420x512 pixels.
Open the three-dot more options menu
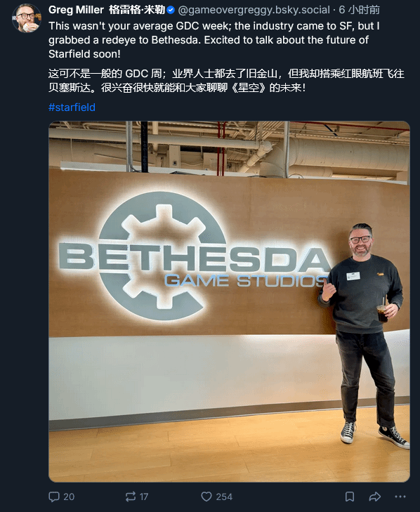click(400, 497)
